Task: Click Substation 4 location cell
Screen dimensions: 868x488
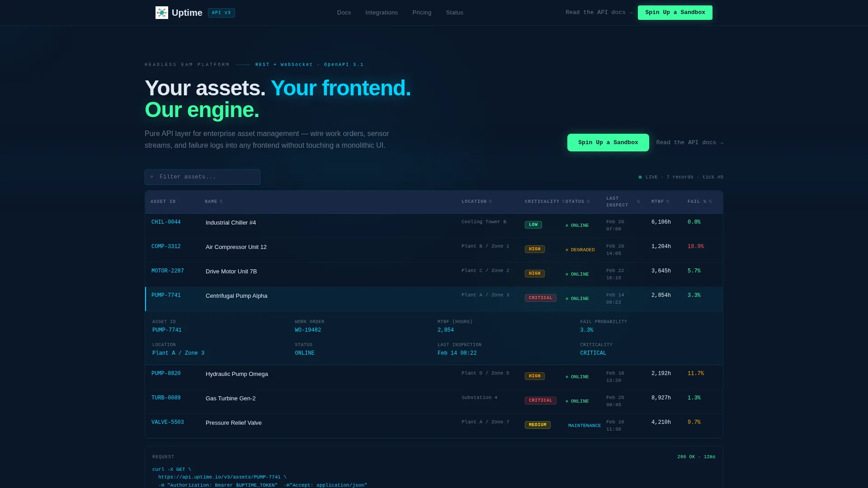Action: [x=479, y=398]
